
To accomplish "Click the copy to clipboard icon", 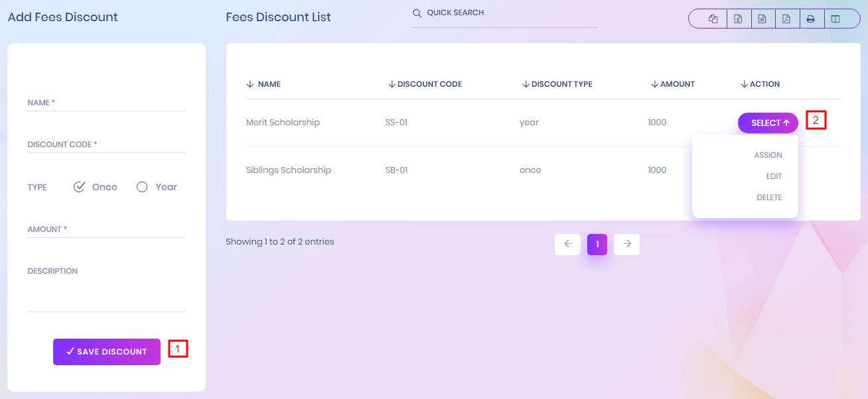I will 713,19.
